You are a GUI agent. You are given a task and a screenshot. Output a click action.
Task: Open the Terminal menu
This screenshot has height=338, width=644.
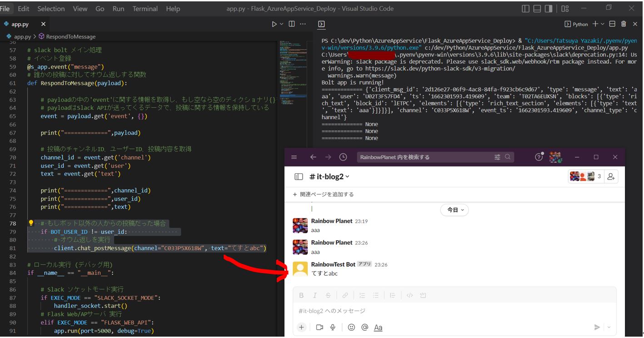(x=145, y=9)
